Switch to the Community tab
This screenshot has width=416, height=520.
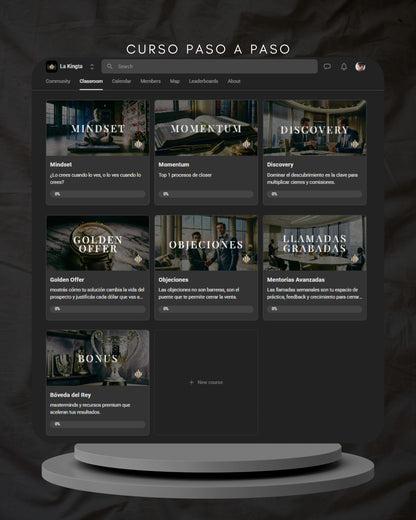pyautogui.click(x=58, y=81)
